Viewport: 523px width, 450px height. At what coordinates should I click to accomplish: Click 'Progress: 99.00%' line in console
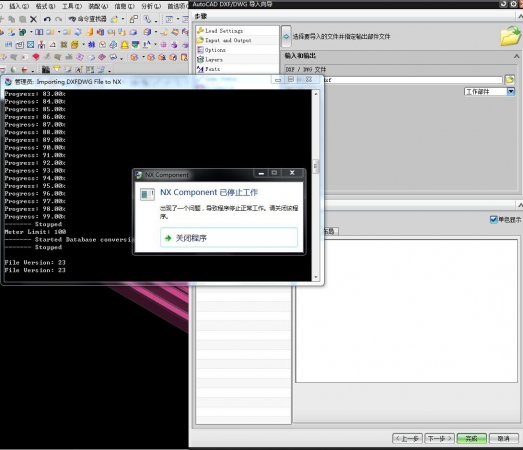[35, 216]
